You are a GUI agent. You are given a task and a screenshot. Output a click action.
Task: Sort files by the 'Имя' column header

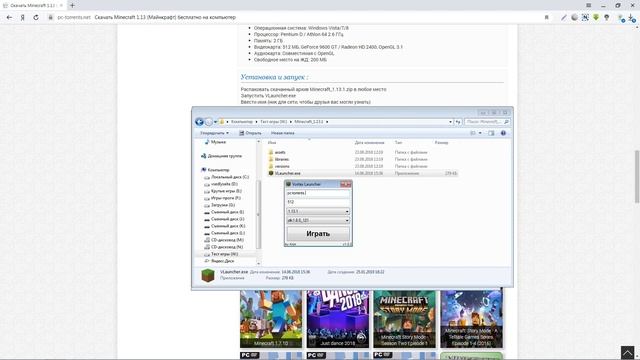pyautogui.click(x=272, y=142)
